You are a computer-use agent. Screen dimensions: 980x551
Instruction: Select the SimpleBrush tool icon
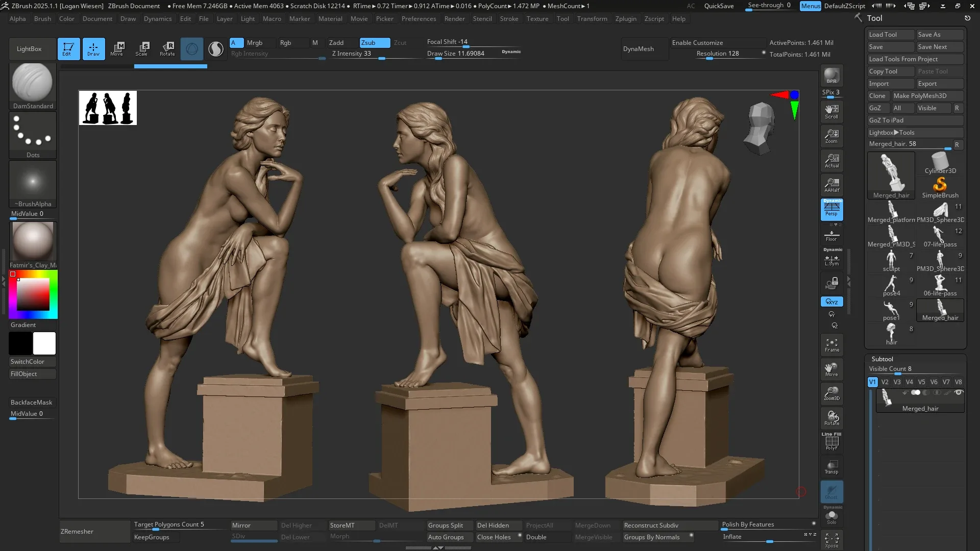[940, 187]
